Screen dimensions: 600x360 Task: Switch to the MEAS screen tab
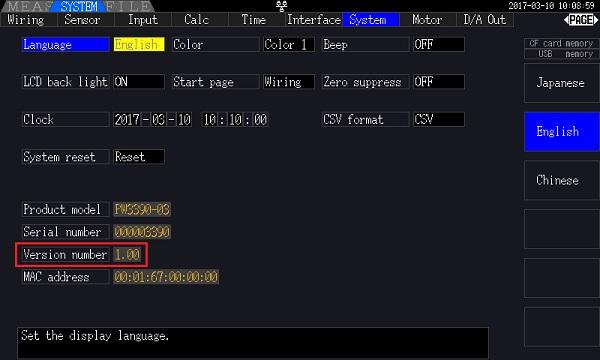click(28, 7)
